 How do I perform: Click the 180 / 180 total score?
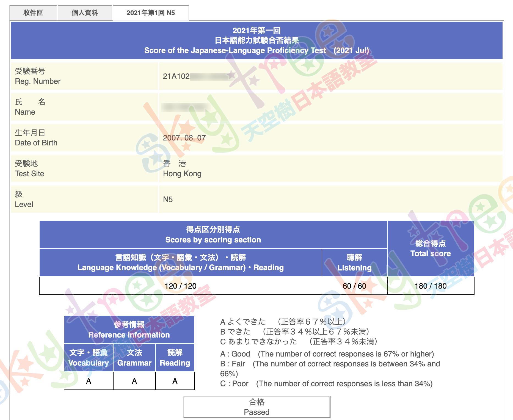[x=431, y=286]
